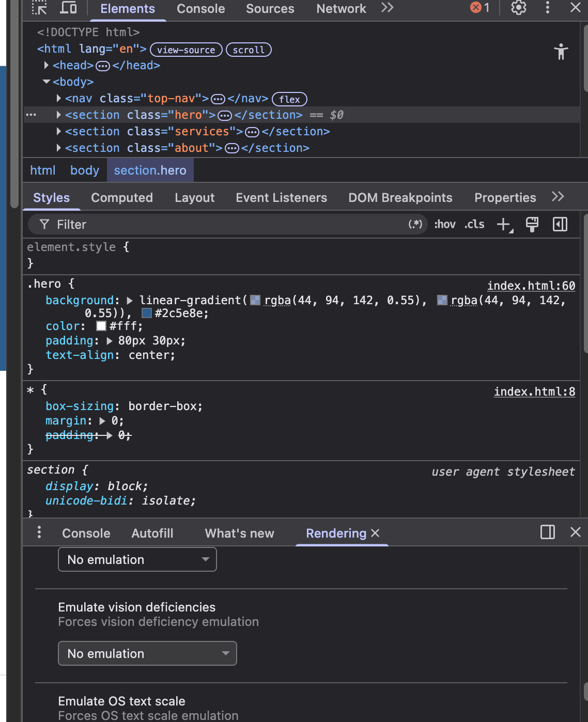
Task: Open the row actions dots beside section hero
Action: 31,115
